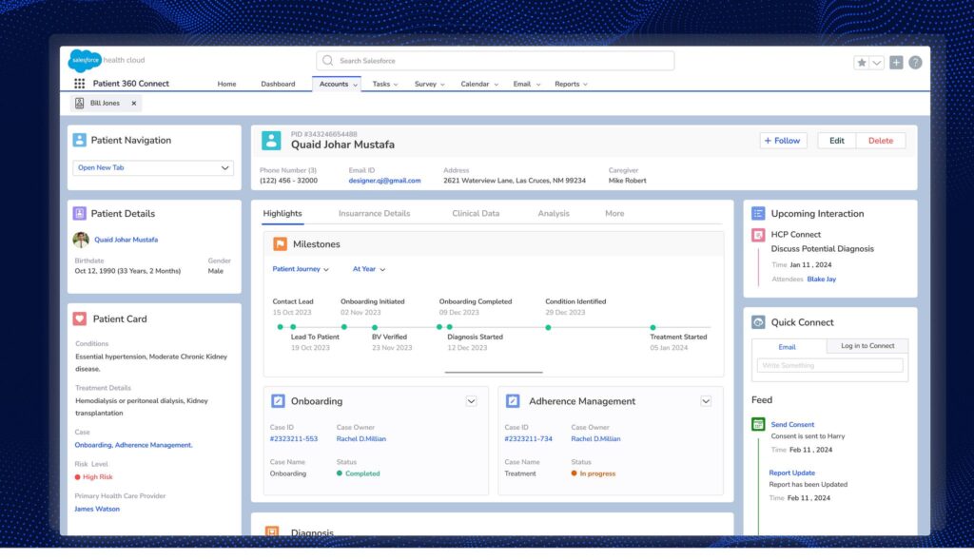Click the milestones horizontal scrollbar
Image resolution: width=974 pixels, height=560 pixels.
[495, 373]
